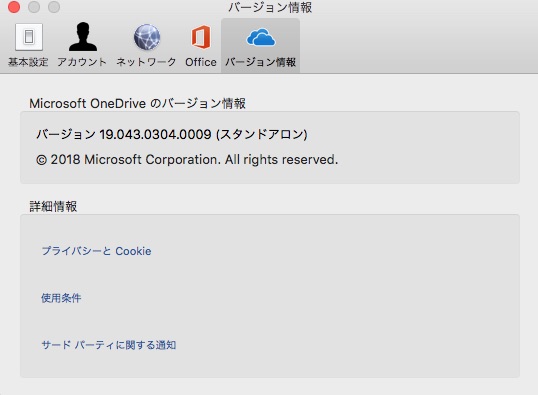
Task: Close the window with the red button
Action: coord(14,7)
